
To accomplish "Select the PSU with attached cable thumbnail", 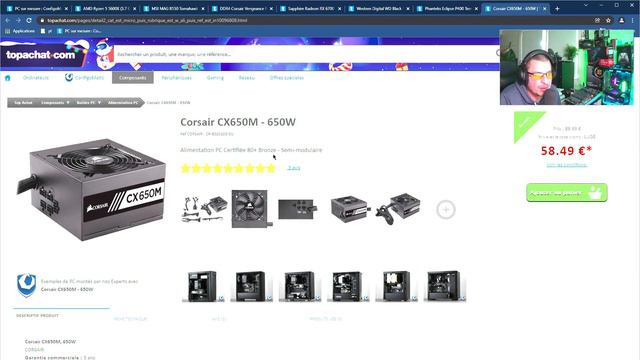I will (398, 209).
